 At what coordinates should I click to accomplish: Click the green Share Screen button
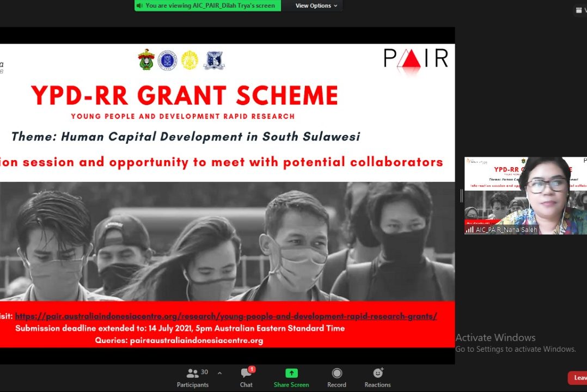291,378
